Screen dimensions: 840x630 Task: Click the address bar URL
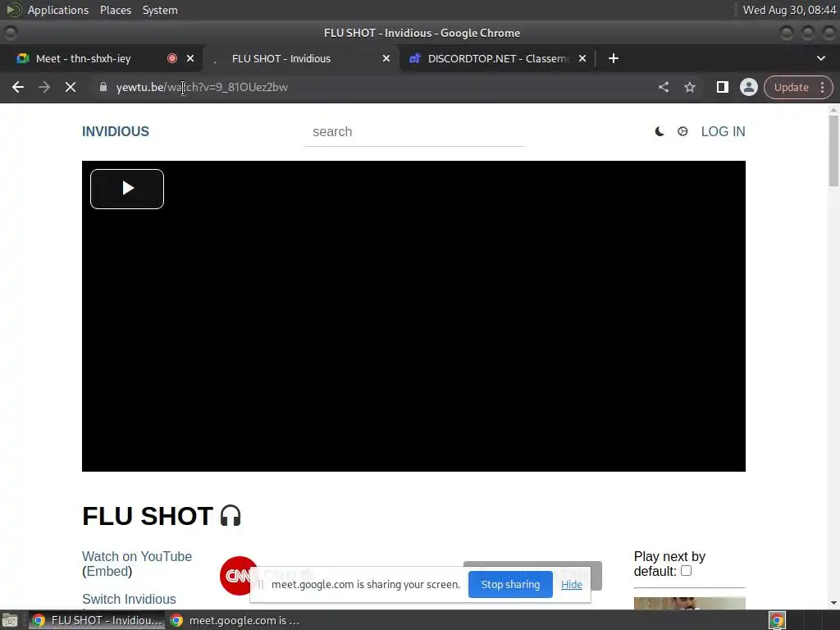(x=202, y=87)
